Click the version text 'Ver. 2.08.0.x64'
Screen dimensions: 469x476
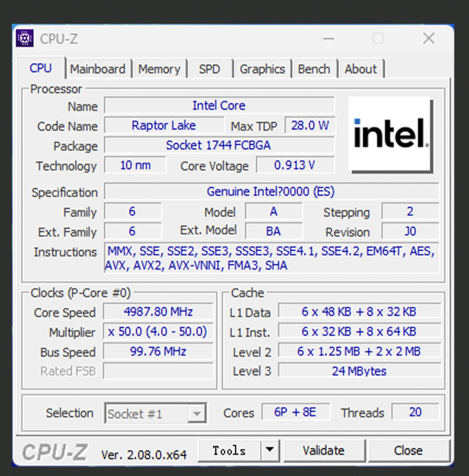pos(144,454)
